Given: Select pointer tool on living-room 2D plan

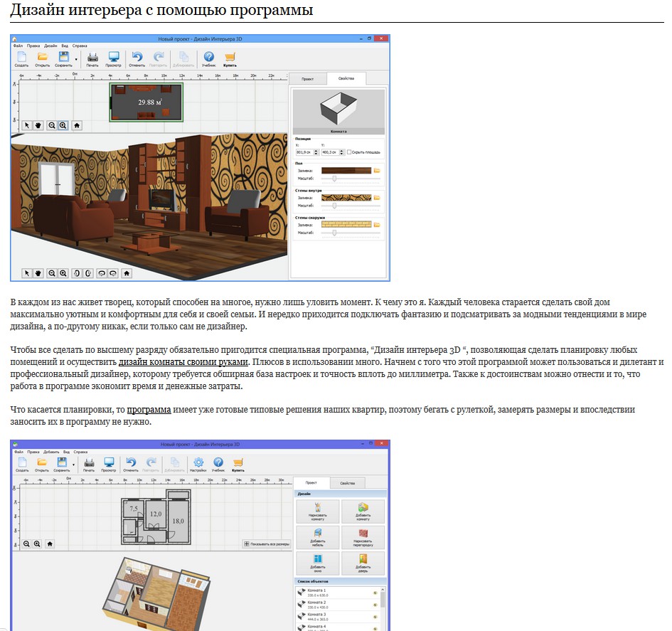Looking at the screenshot, I should (x=26, y=125).
